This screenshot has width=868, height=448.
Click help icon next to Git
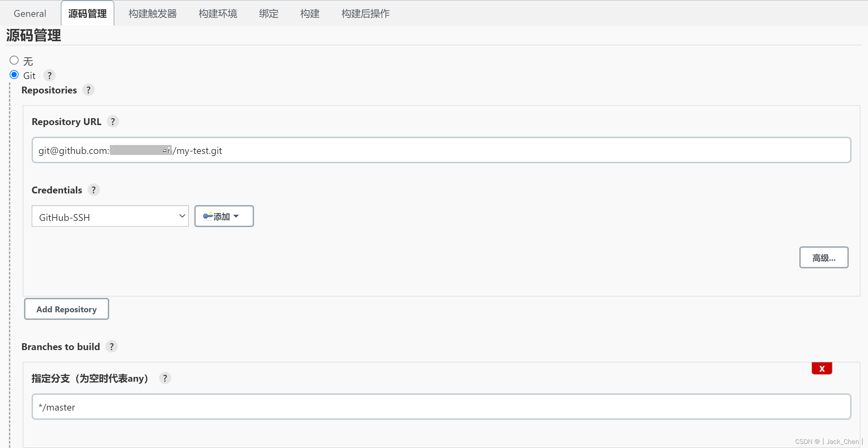[49, 75]
